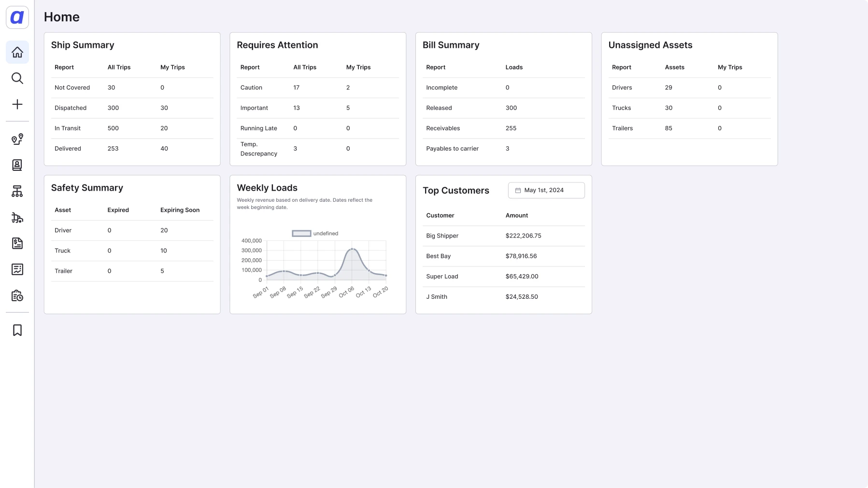This screenshot has width=868, height=488.
Task: Click the Oct 06 peak chart point
Action: click(x=352, y=249)
